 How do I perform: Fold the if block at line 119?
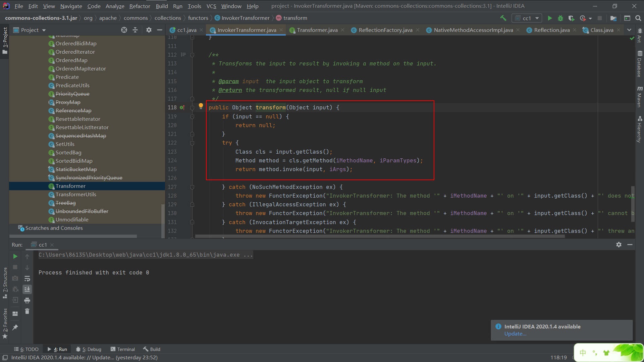(x=192, y=116)
